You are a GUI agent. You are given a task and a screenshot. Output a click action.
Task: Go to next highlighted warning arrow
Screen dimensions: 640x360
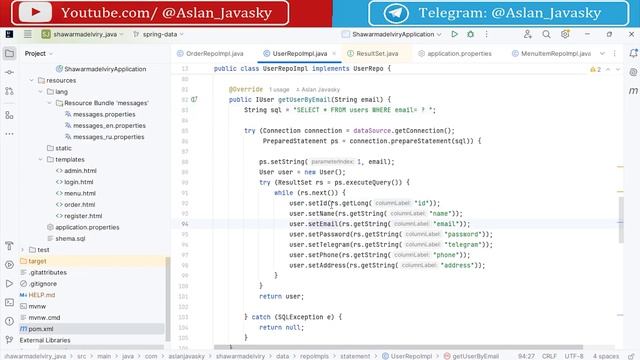pyautogui.click(x=618, y=69)
